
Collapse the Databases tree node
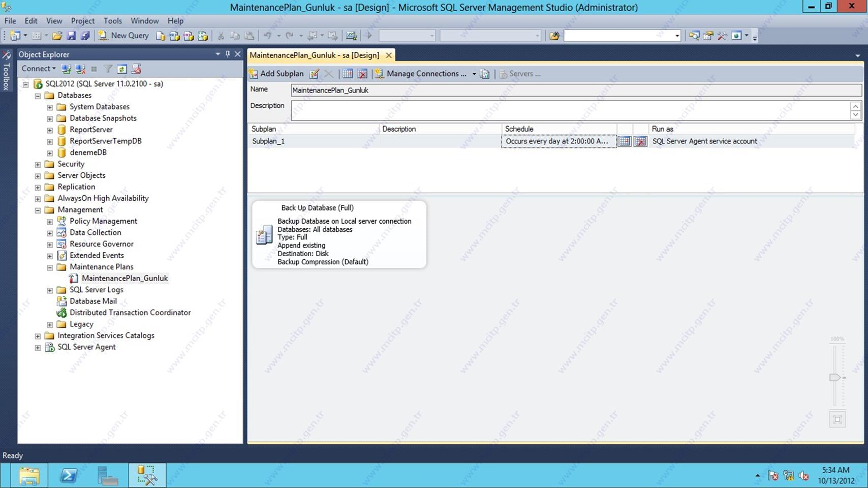(x=38, y=96)
